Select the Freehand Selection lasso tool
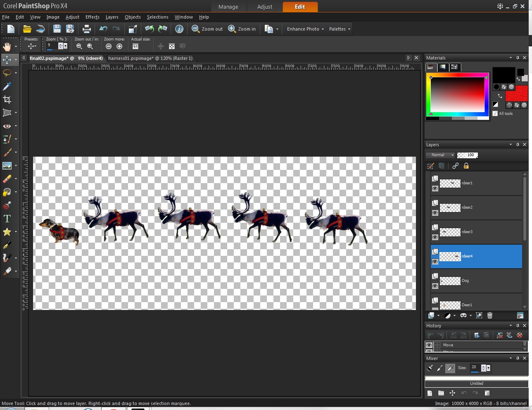The height and width of the screenshot is (410, 532). coord(7,73)
